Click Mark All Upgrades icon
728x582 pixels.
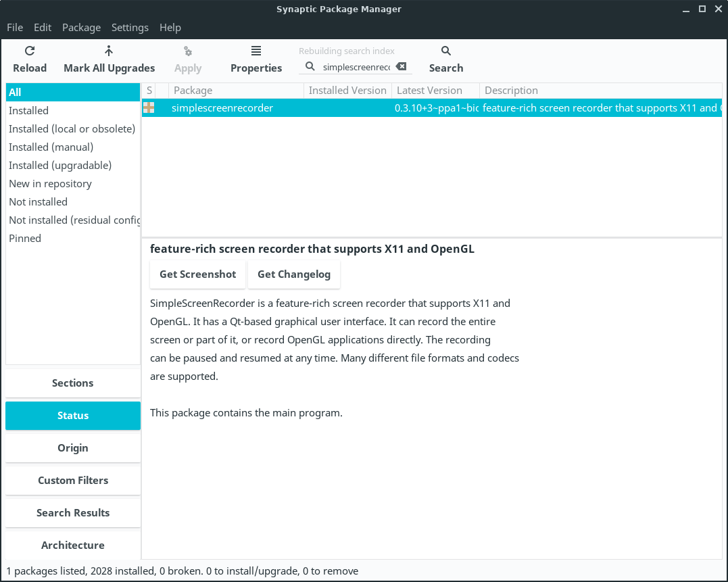(x=109, y=51)
